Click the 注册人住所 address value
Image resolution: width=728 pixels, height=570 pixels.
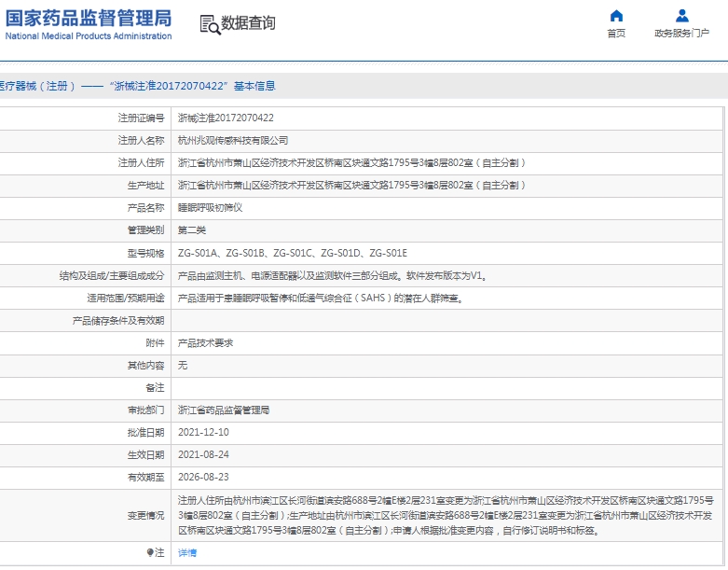351,162
